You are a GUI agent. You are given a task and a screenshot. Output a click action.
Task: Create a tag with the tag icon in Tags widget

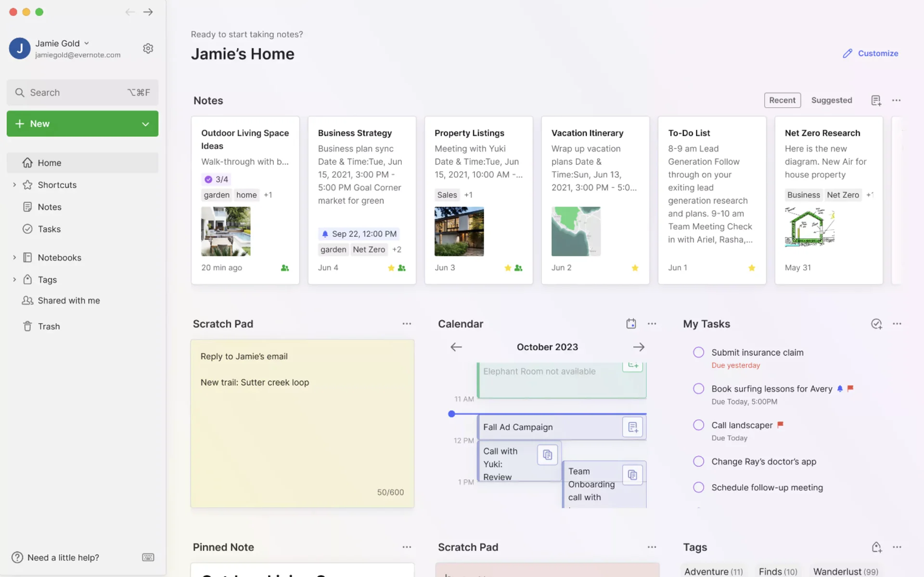pos(876,547)
